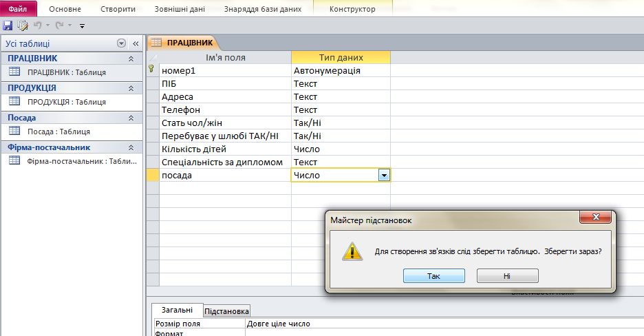Click the row selector for посада
This screenshot has height=336, width=644.
click(x=153, y=176)
